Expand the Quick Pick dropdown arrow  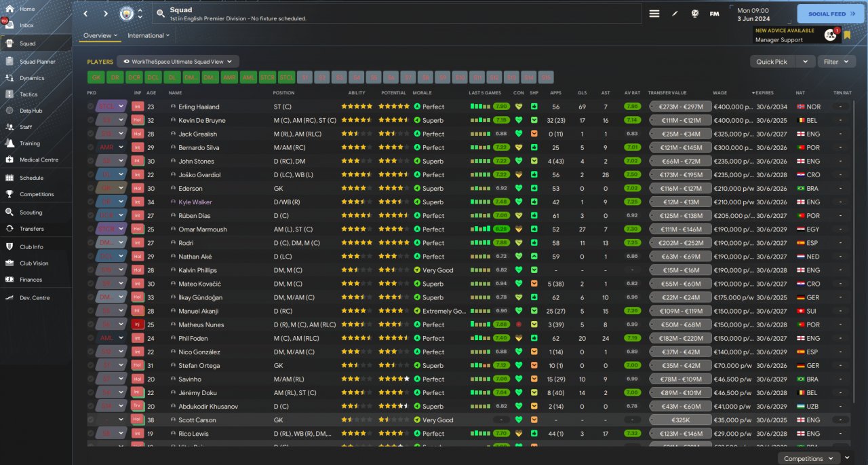(x=805, y=61)
